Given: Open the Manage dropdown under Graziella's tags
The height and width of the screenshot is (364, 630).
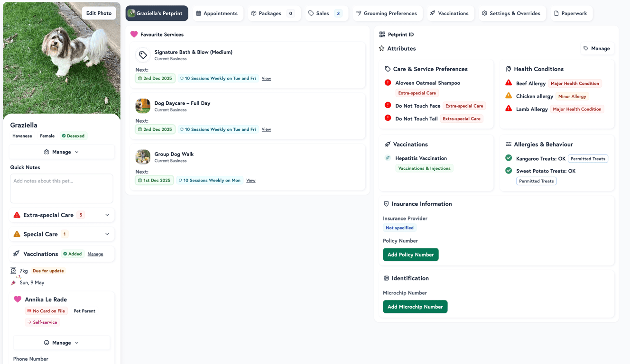Looking at the screenshot, I should click(x=62, y=152).
